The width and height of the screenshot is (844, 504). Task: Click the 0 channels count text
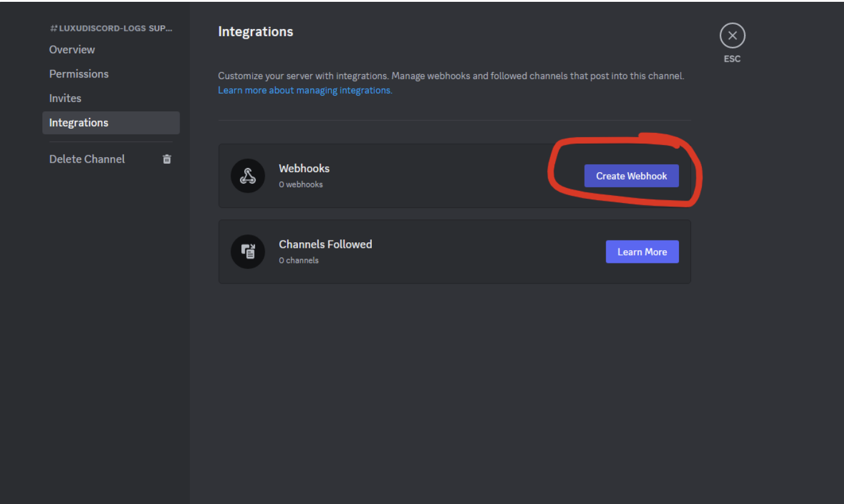(299, 260)
